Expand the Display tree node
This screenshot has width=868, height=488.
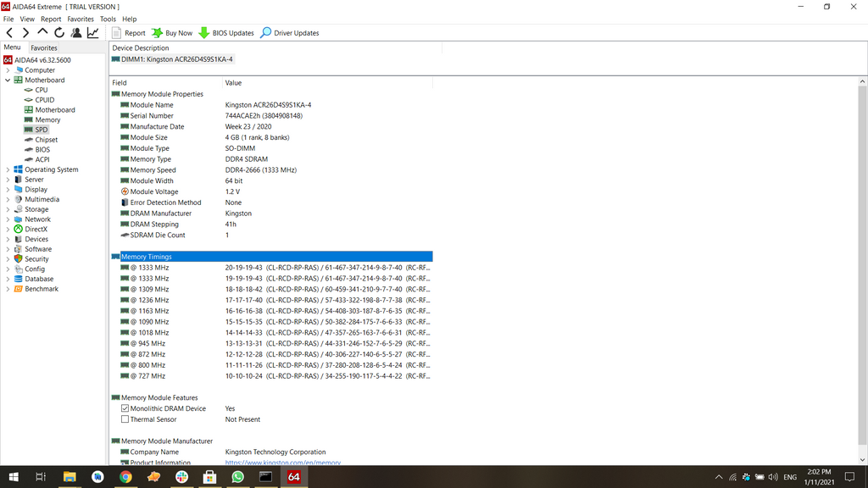tap(8, 190)
